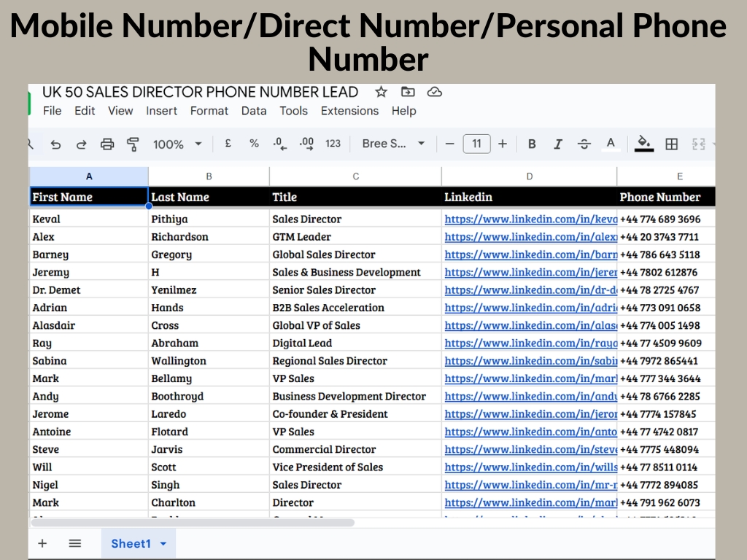Toggle bold formatting
Image resolution: width=747 pixels, height=560 pixels.
532,144
